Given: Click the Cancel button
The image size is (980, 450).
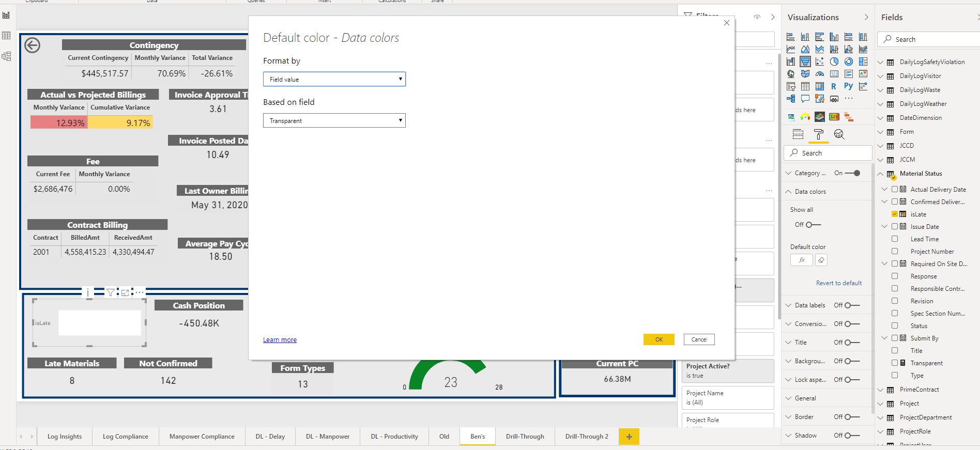Looking at the screenshot, I should click(699, 339).
